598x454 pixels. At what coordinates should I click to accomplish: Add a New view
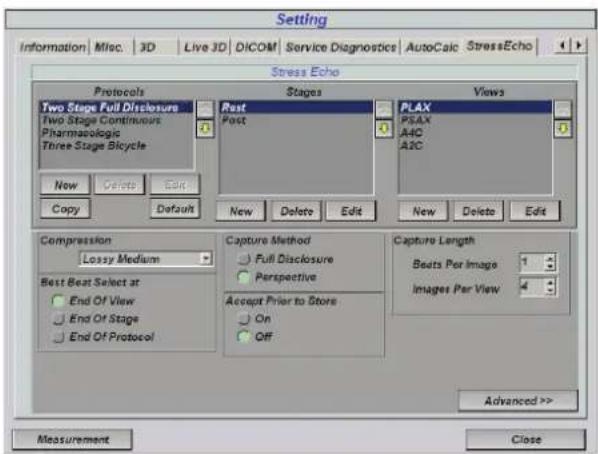coord(423,211)
